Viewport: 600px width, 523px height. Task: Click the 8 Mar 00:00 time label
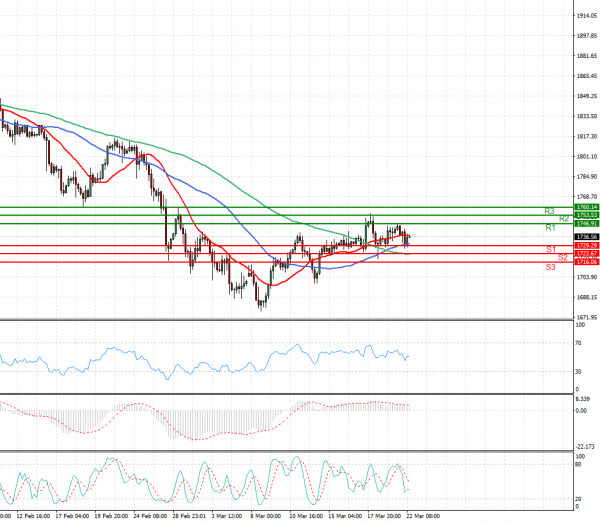[x=266, y=516]
